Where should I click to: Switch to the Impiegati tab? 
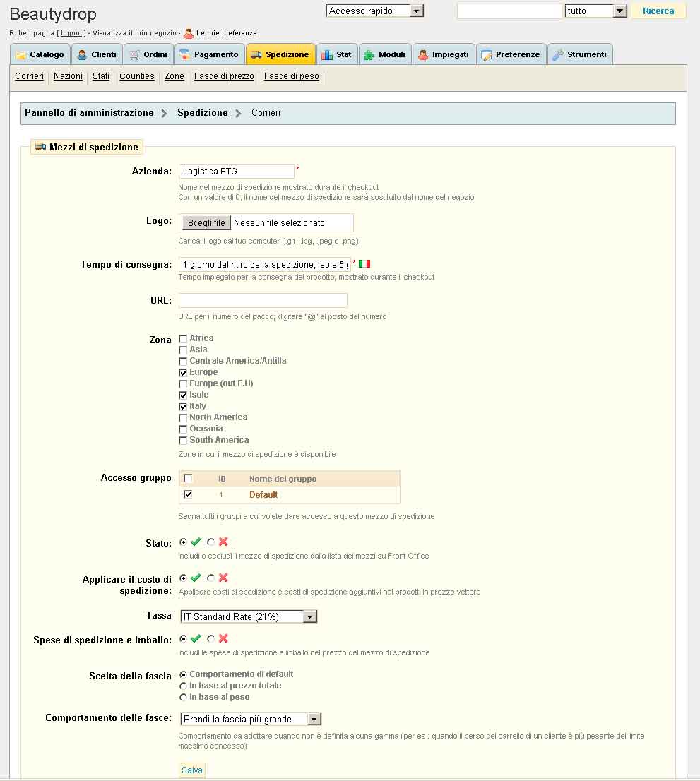[x=444, y=54]
